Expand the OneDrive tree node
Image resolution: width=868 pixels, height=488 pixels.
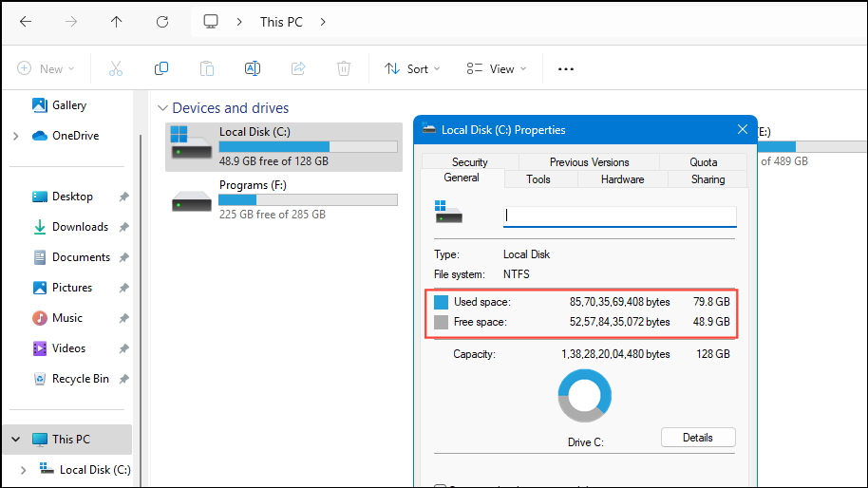pos(16,136)
